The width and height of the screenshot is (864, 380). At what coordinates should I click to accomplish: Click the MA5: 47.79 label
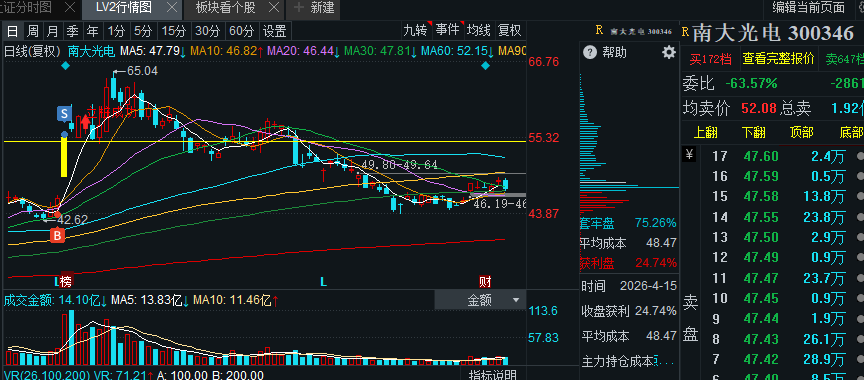click(153, 52)
